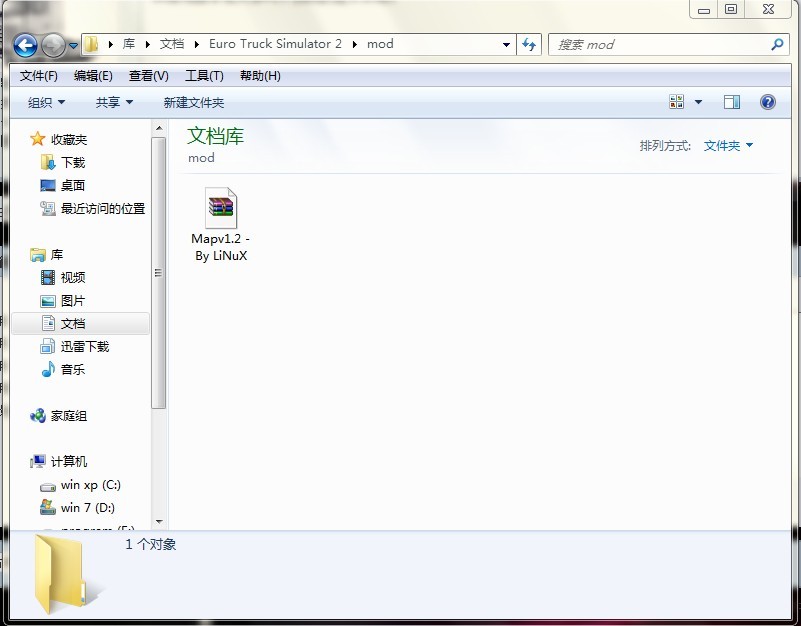Open the Mapv1.2 - By LiNuX archive

220,208
